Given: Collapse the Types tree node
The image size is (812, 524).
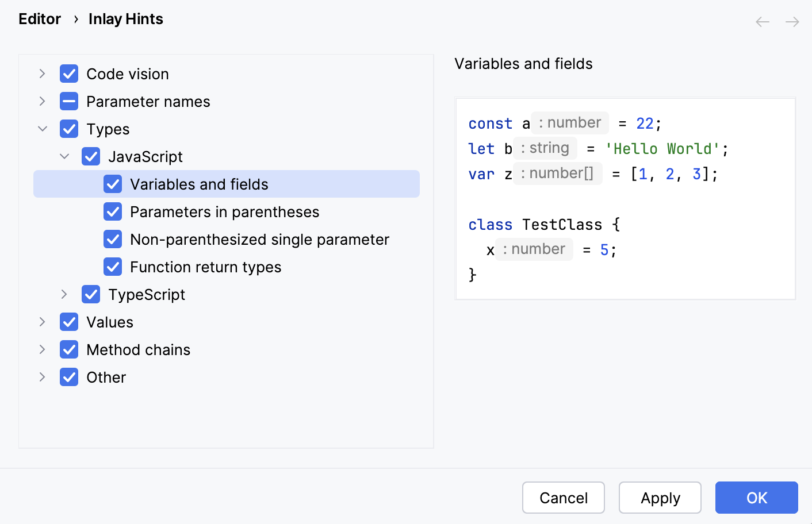Looking at the screenshot, I should 42,129.
